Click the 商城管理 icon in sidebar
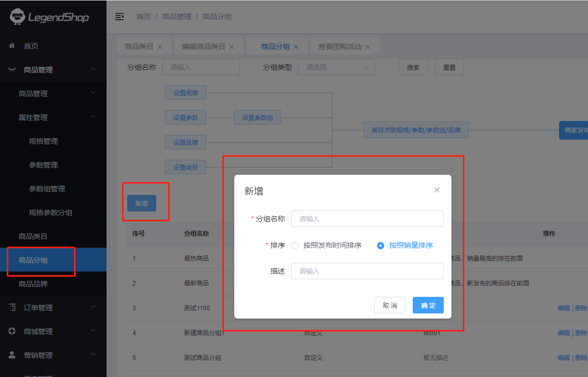The image size is (588, 377). pyautogui.click(x=12, y=331)
